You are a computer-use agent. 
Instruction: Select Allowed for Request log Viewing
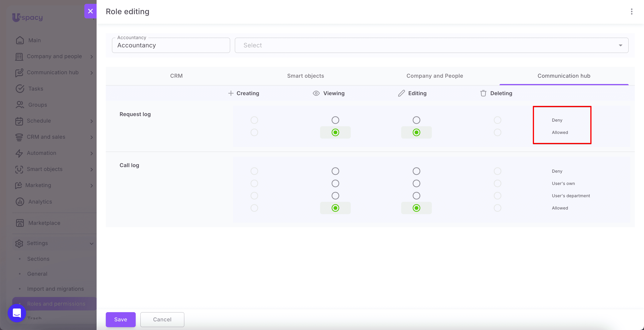point(335,132)
